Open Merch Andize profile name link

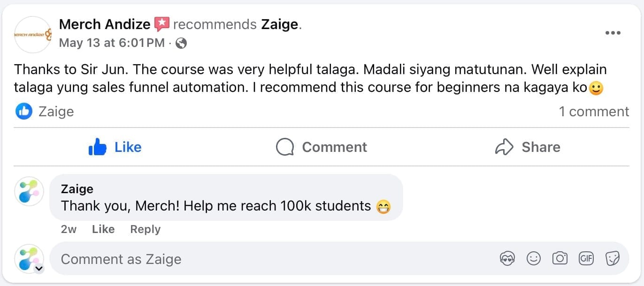point(105,24)
